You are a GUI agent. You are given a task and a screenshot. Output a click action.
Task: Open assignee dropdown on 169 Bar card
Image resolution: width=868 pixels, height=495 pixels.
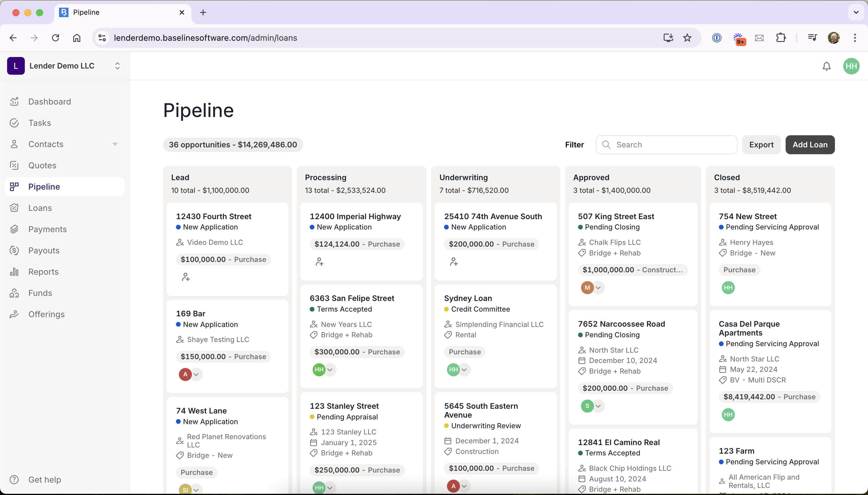click(196, 374)
